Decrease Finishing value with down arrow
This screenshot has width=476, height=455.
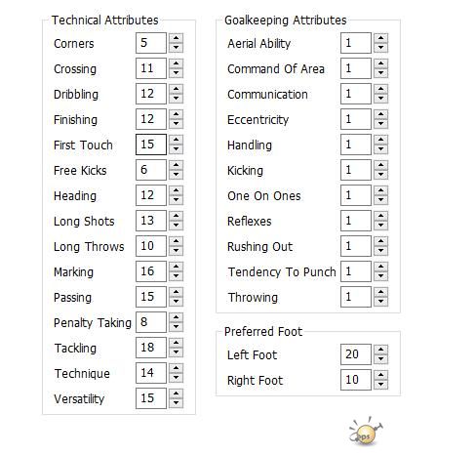pyautogui.click(x=176, y=124)
